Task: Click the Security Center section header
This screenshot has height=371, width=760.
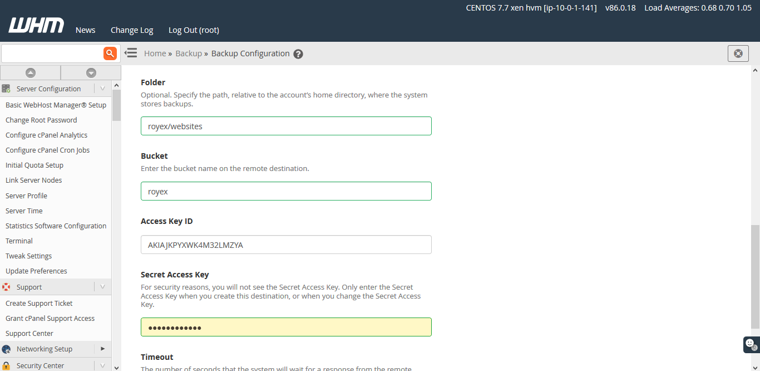Action: point(55,365)
